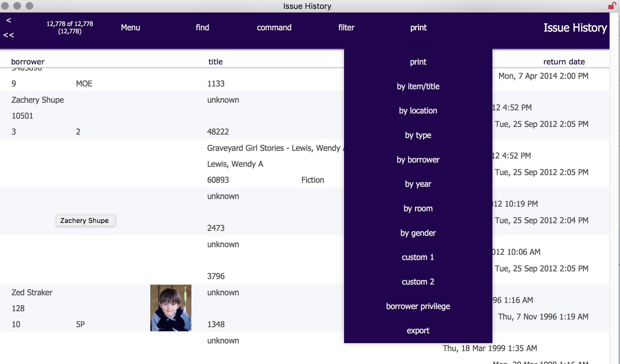Select 'by year' in print menu
620x364 pixels.
(x=418, y=184)
